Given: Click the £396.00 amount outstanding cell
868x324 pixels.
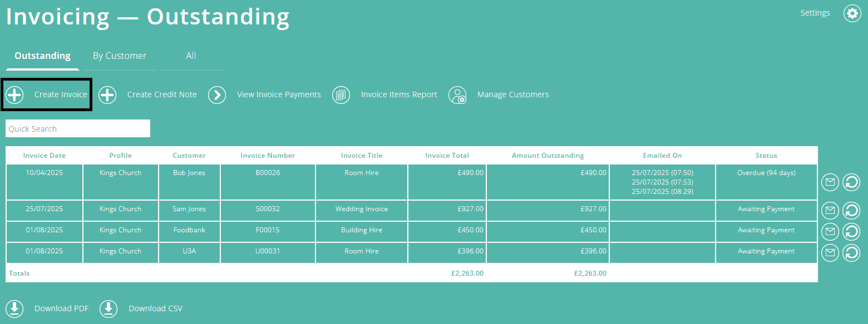Looking at the screenshot, I should (x=548, y=253).
